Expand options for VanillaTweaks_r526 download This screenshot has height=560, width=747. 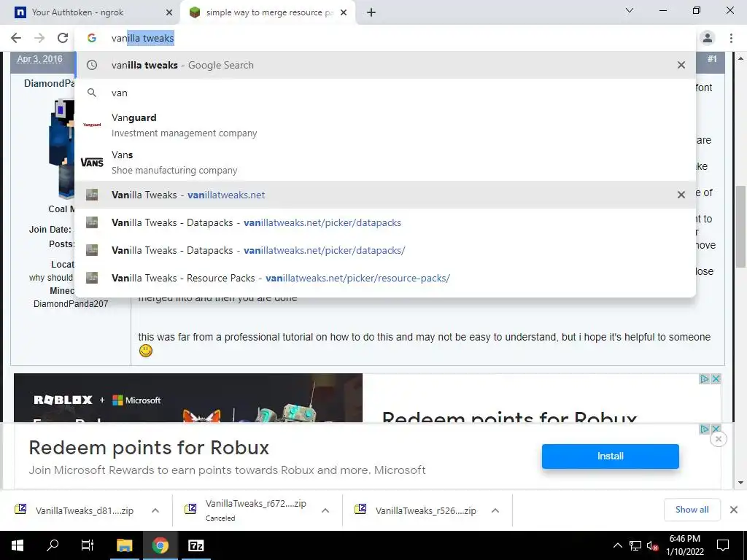pos(495,510)
